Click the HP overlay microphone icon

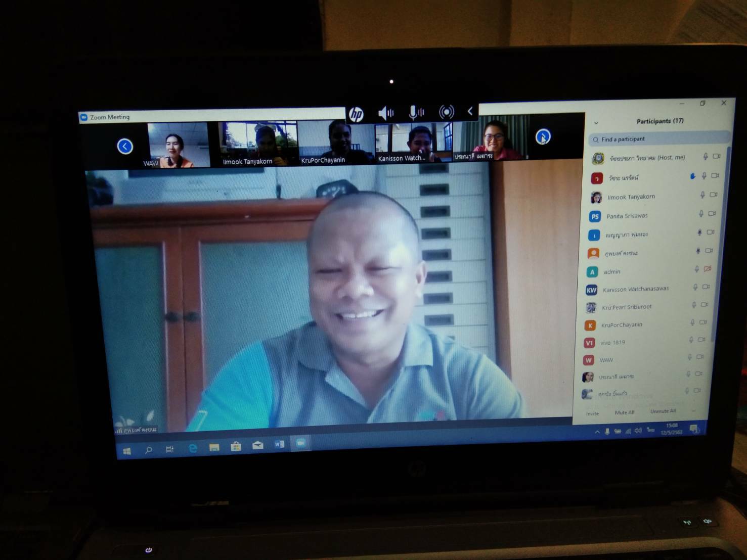click(x=416, y=112)
